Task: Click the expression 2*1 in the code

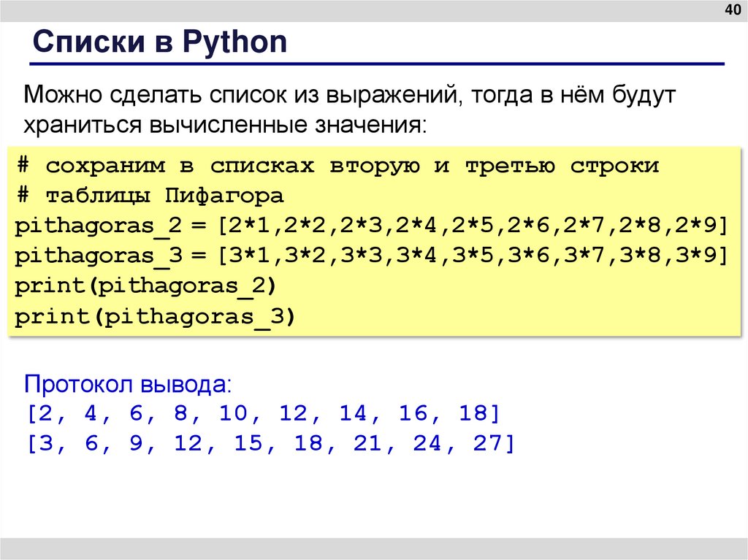Action: pyautogui.click(x=245, y=226)
